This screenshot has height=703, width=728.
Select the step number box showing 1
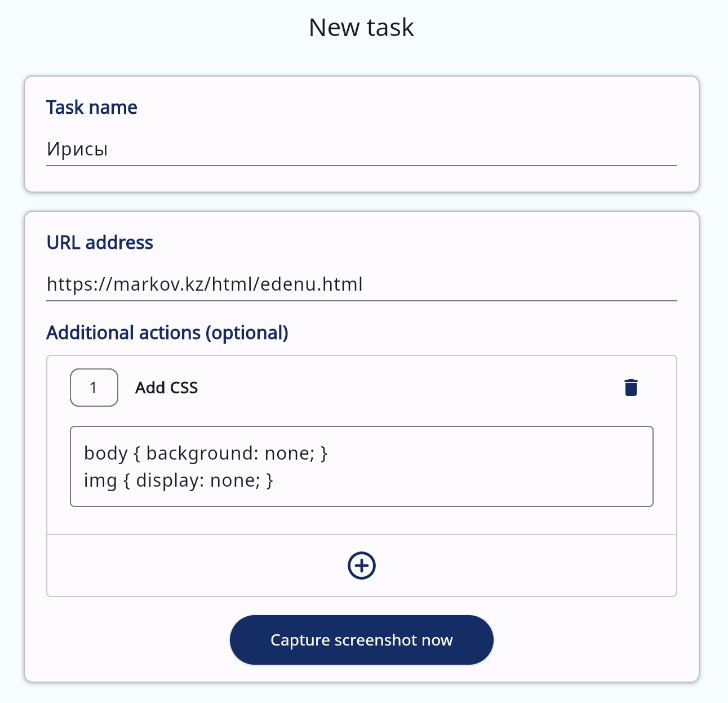coord(94,388)
